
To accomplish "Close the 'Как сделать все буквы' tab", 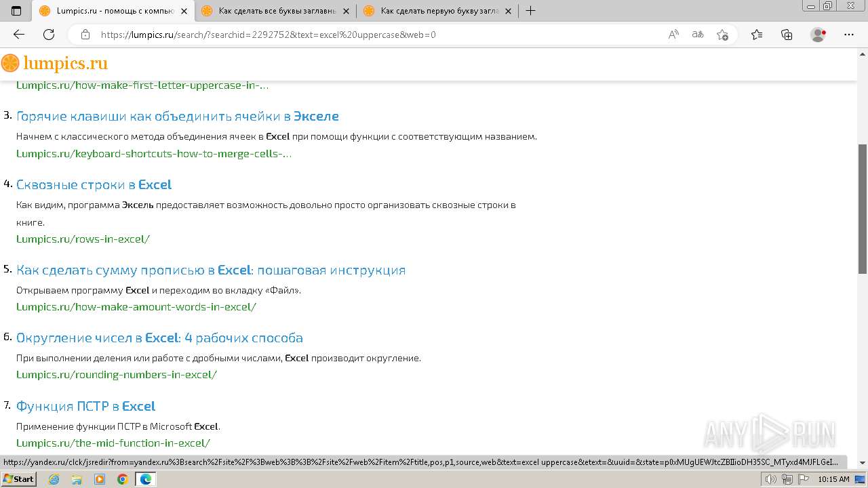I will [x=346, y=11].
